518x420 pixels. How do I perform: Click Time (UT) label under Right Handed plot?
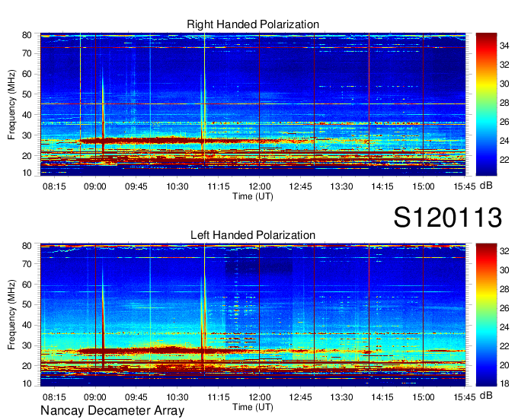(253, 196)
